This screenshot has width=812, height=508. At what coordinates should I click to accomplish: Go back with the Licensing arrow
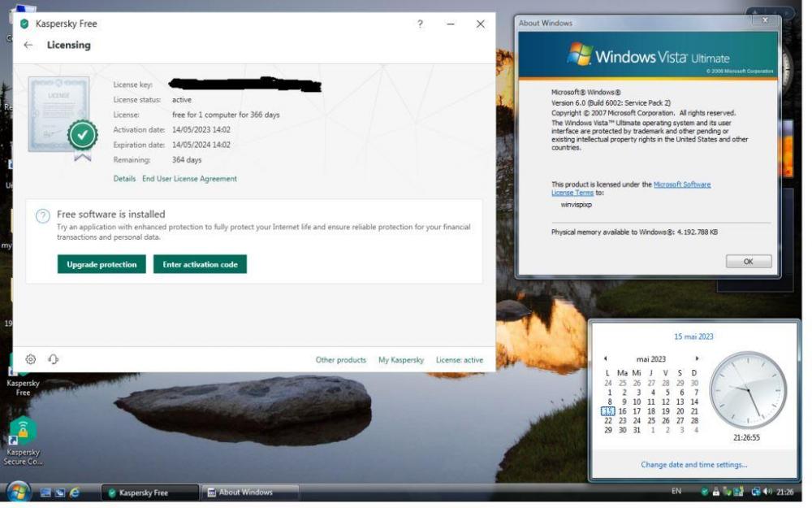(x=28, y=45)
